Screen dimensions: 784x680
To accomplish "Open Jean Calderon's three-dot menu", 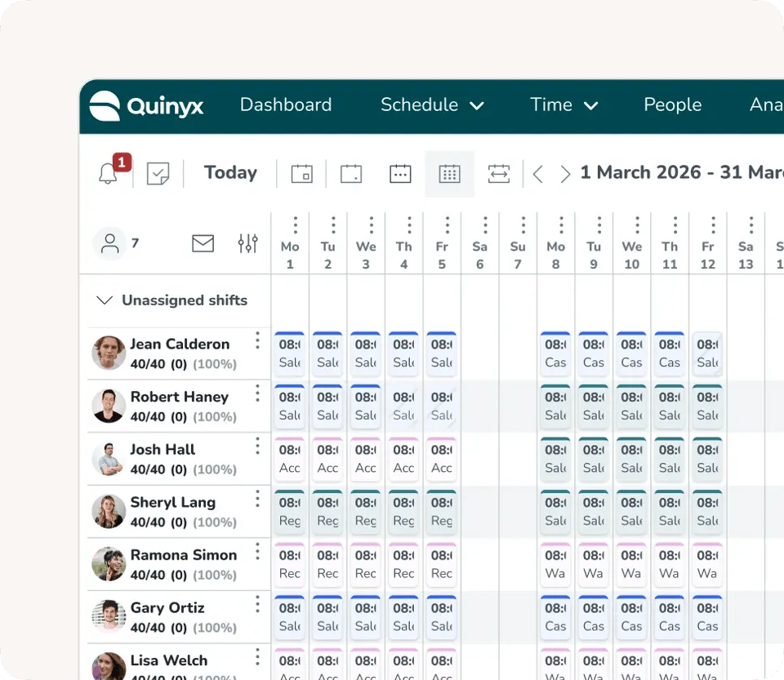I will (x=257, y=340).
